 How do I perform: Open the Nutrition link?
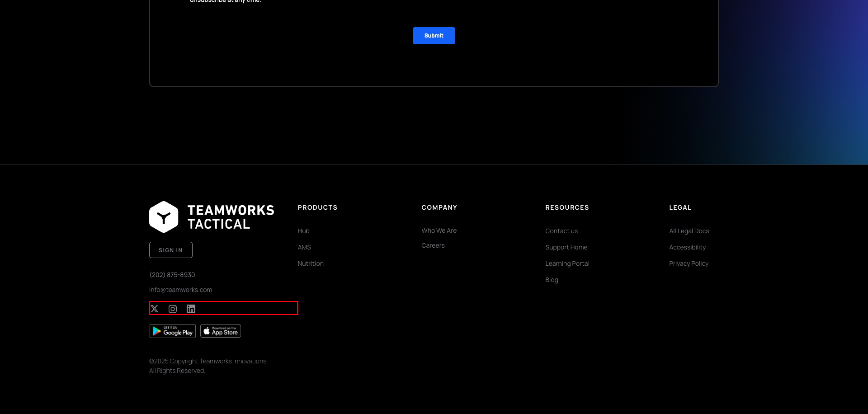point(311,263)
